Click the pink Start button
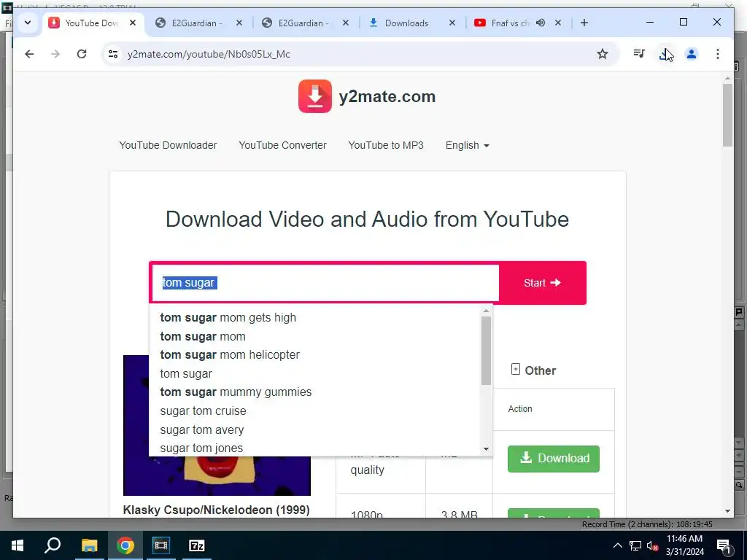The height and width of the screenshot is (560, 747). pyautogui.click(x=542, y=283)
